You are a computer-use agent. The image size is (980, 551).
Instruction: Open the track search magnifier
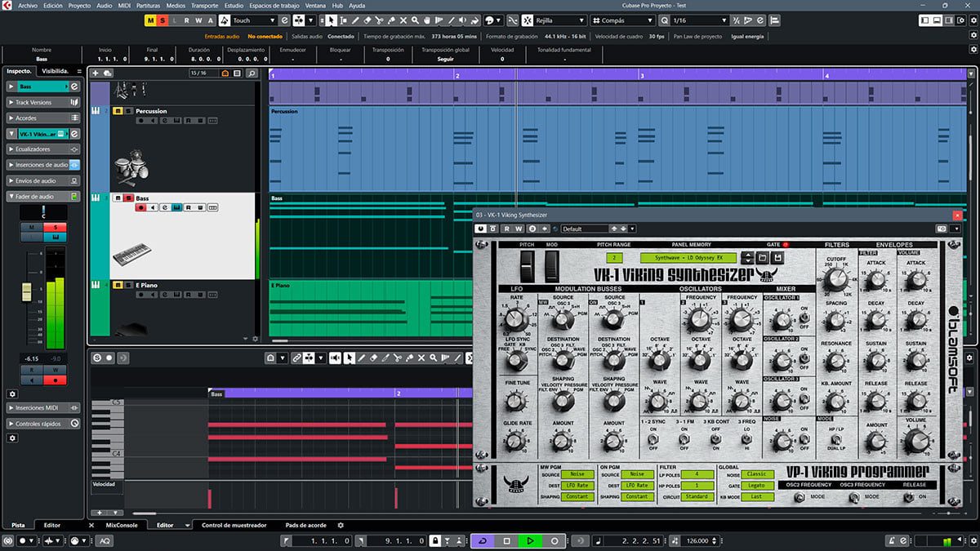pos(252,73)
